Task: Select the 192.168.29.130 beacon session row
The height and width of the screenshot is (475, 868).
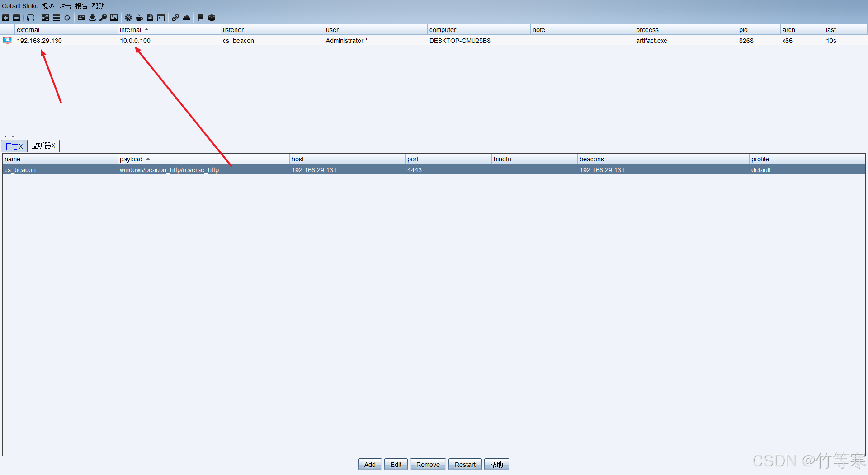Action: tap(434, 41)
